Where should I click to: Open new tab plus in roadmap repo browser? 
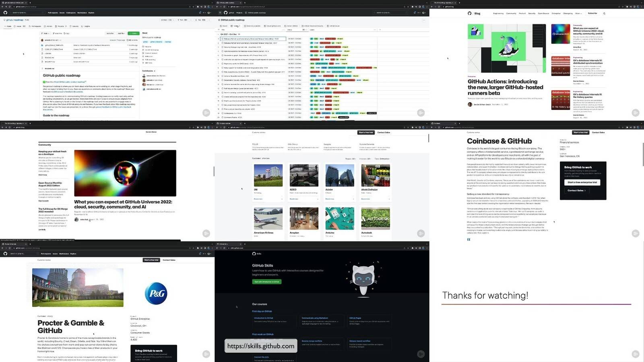pos(30,2)
